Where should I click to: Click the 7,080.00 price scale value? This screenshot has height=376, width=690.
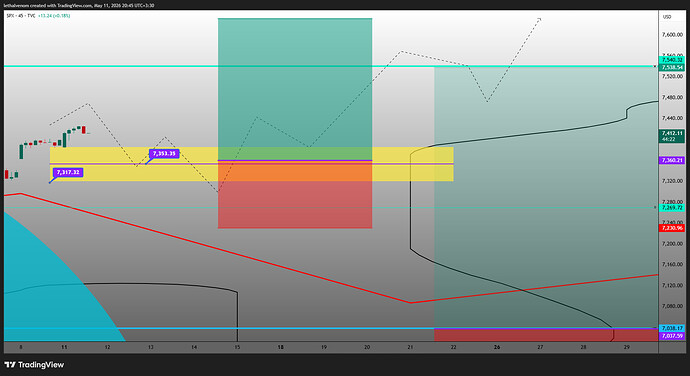pos(672,306)
